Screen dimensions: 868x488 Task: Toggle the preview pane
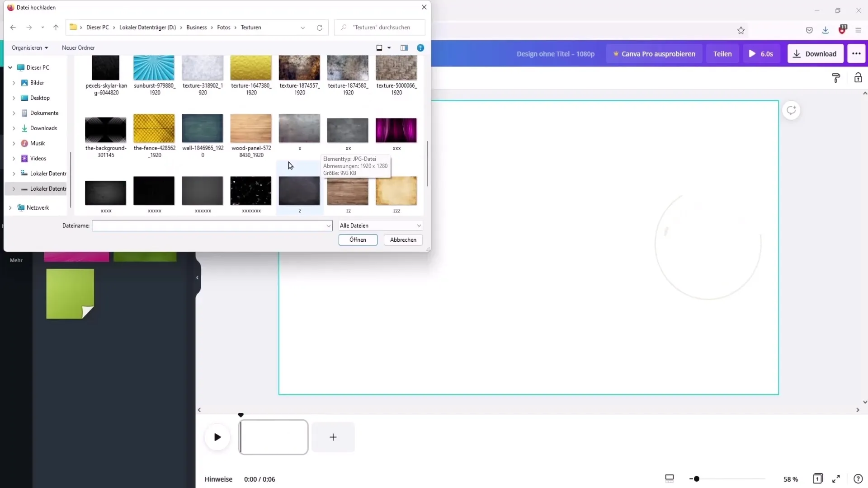(404, 47)
